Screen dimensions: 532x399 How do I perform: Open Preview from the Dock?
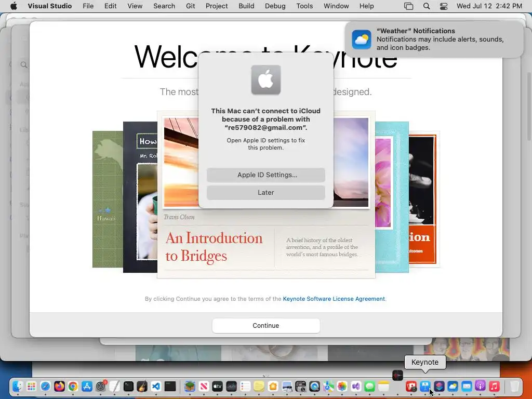(287, 386)
